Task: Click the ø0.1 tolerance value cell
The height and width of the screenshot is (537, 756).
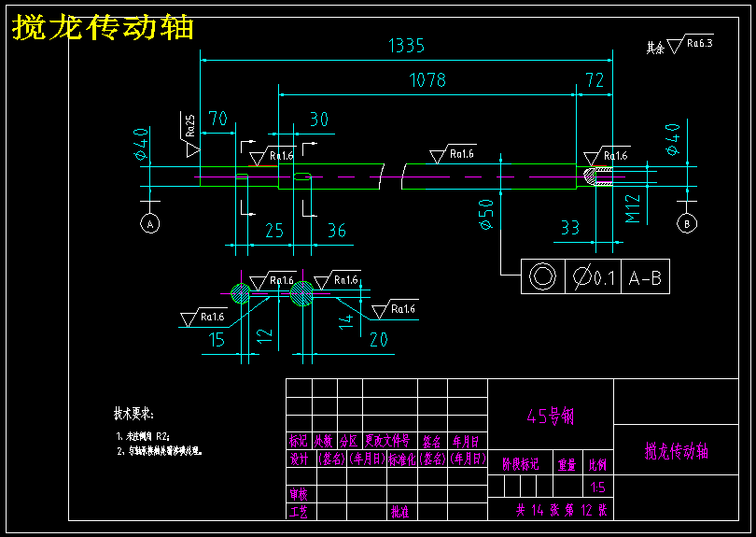Action: tap(594, 276)
